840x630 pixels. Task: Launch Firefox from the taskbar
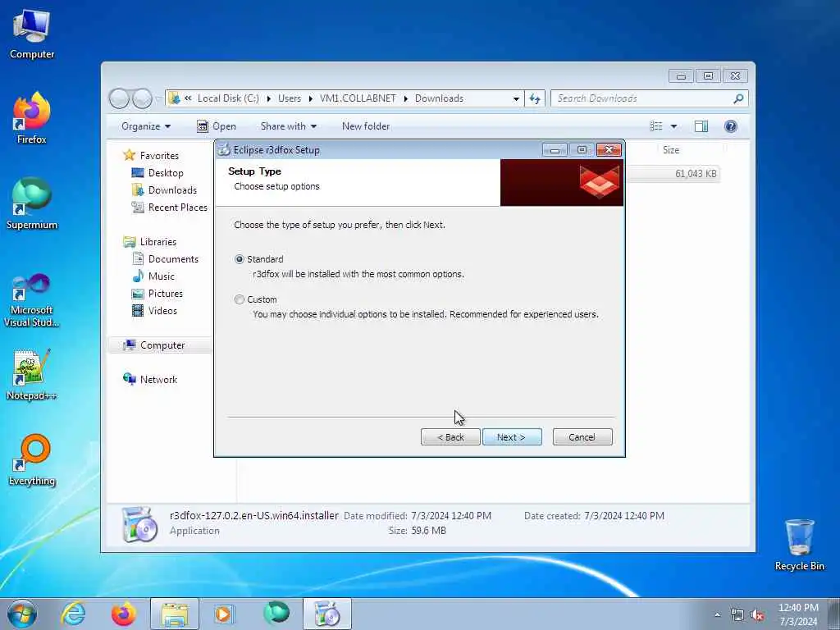click(123, 614)
